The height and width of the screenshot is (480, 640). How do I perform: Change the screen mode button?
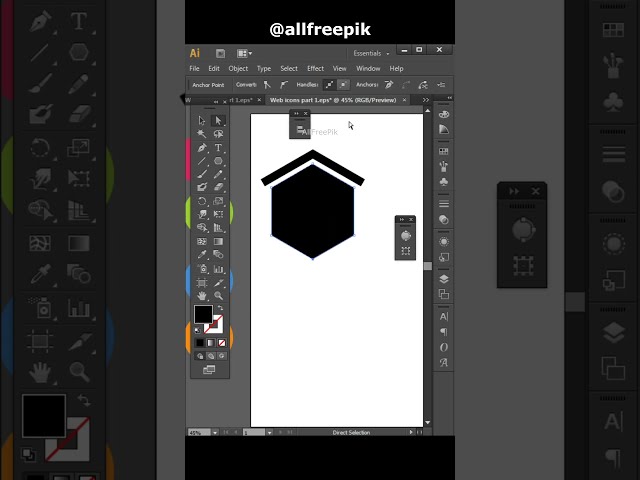209,370
